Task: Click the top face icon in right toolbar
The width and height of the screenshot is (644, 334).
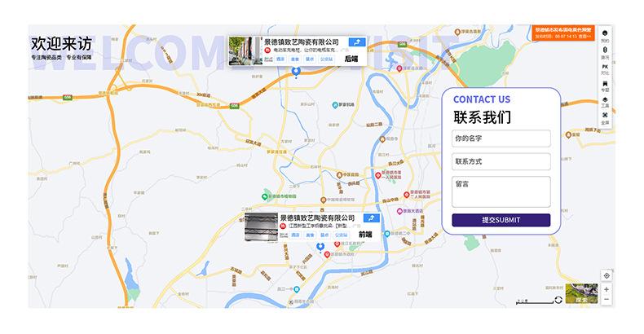Action: click(605, 35)
